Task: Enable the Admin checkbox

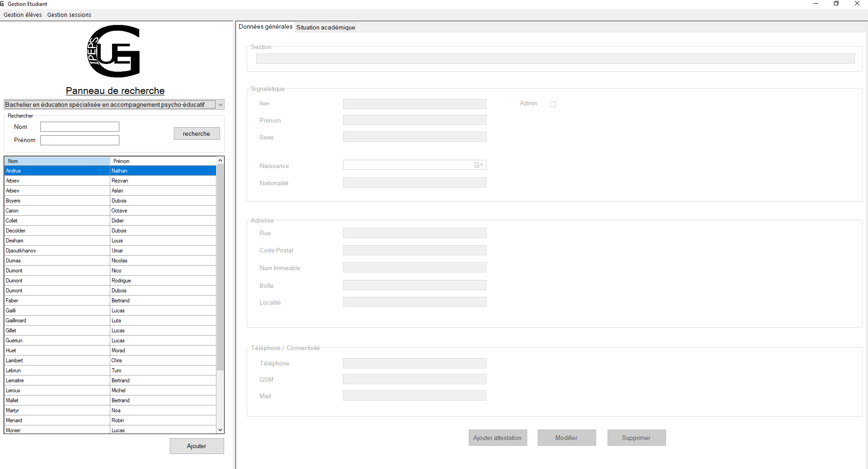Action: [x=553, y=104]
